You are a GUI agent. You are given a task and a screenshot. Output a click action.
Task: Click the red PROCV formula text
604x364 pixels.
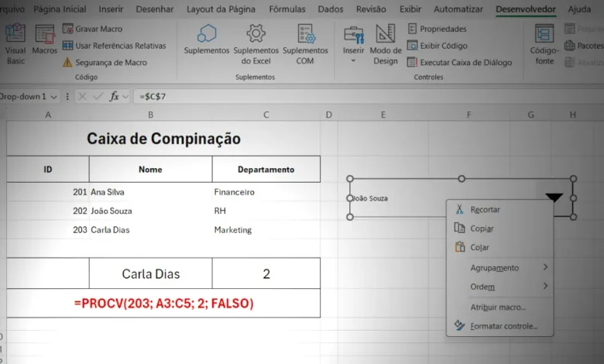(x=163, y=303)
